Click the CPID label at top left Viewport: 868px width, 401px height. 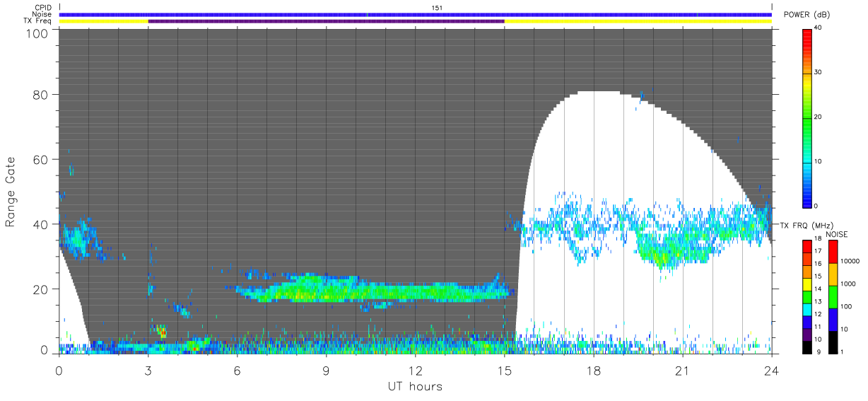tap(42, 7)
